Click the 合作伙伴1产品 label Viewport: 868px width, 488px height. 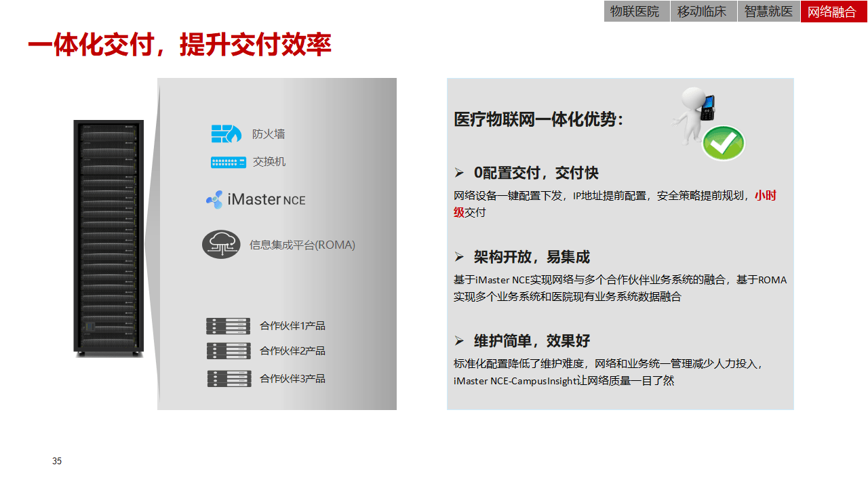(x=292, y=326)
